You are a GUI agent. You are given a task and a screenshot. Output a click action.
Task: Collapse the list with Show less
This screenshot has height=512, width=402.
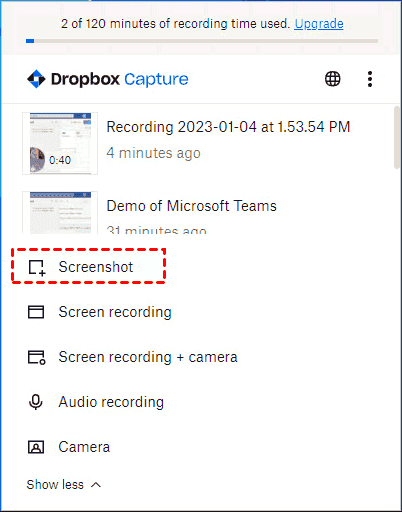55,485
